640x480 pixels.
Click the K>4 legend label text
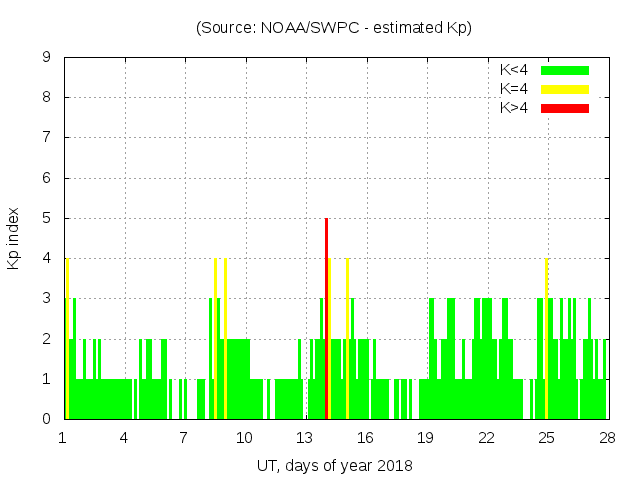tap(514, 108)
